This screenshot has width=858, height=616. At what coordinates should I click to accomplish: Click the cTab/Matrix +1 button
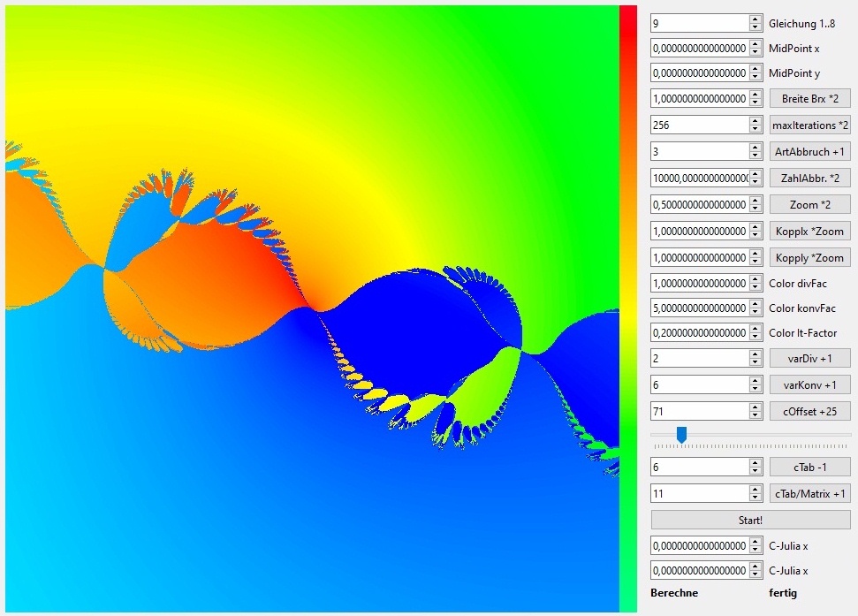point(810,493)
